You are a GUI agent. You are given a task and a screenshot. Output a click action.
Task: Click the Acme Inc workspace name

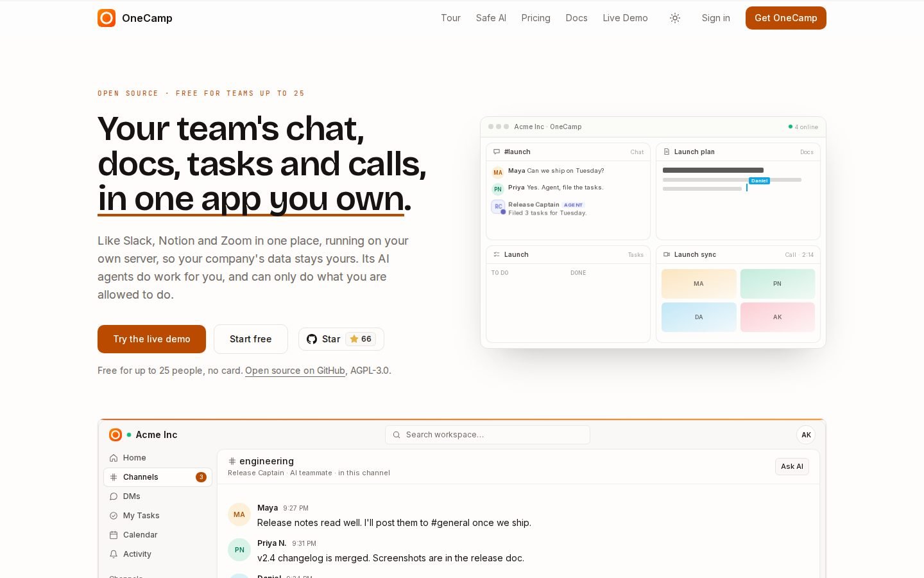pyautogui.click(x=157, y=435)
